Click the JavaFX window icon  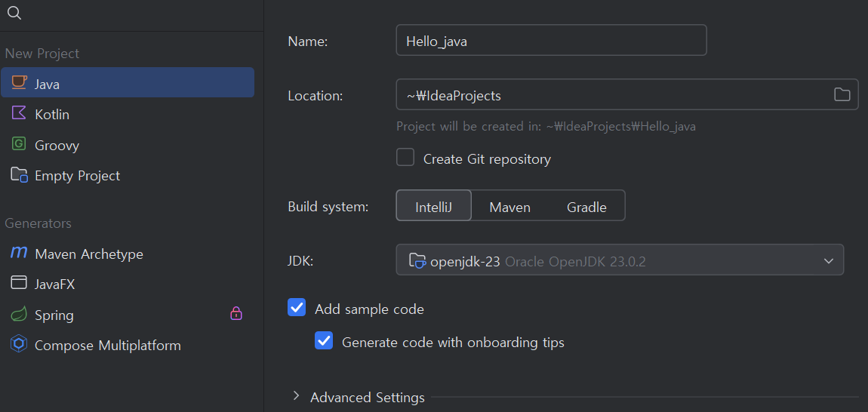(x=19, y=283)
